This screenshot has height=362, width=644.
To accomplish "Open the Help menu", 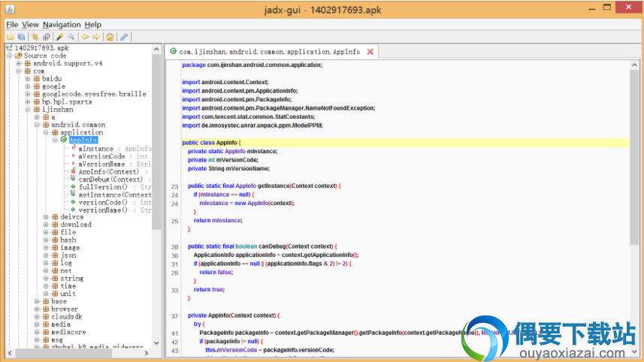I will point(93,25).
